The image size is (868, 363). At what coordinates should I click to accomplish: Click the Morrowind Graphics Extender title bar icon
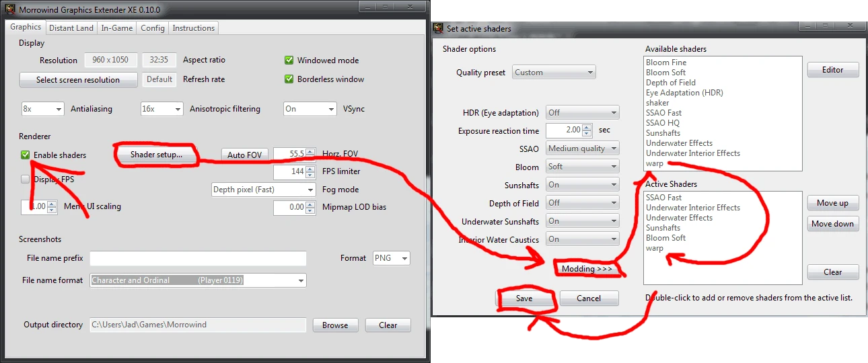tap(10, 10)
